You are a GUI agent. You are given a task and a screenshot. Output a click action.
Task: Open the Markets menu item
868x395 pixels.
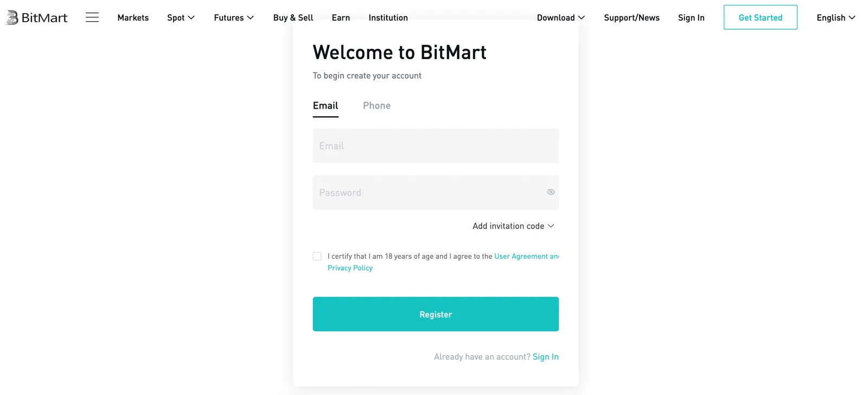[133, 18]
